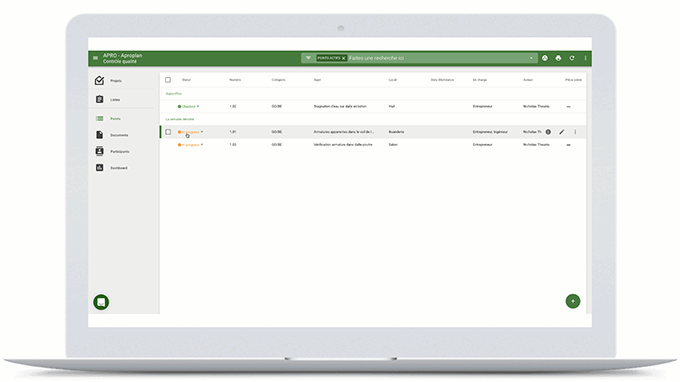Open the Dashboard section
680x382 pixels.
click(111, 168)
